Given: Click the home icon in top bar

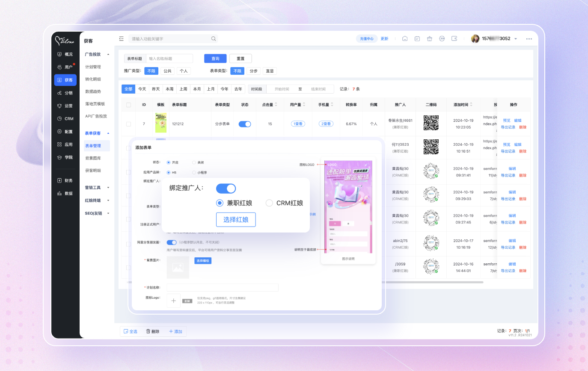Looking at the screenshot, I should pos(405,38).
